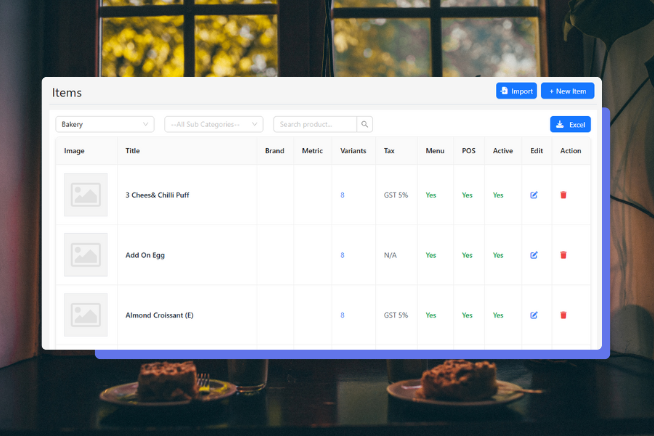Click the magnifier search icon
654x436 pixels.
[365, 124]
